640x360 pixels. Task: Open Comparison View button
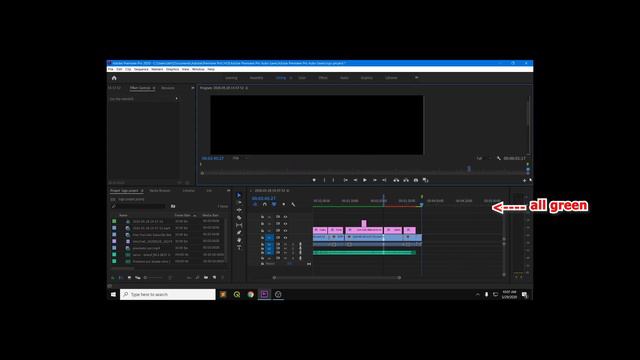[426, 180]
